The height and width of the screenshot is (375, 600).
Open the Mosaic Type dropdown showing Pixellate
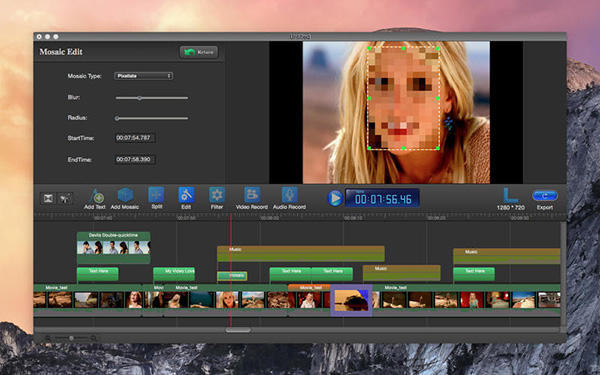pyautogui.click(x=143, y=76)
